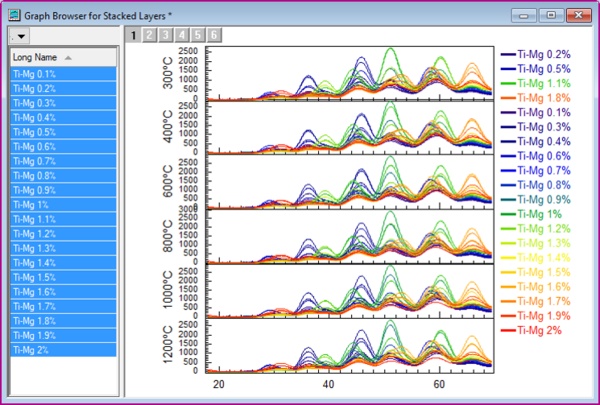Click the Ti-Mg 0.7% legend entry

click(x=536, y=171)
